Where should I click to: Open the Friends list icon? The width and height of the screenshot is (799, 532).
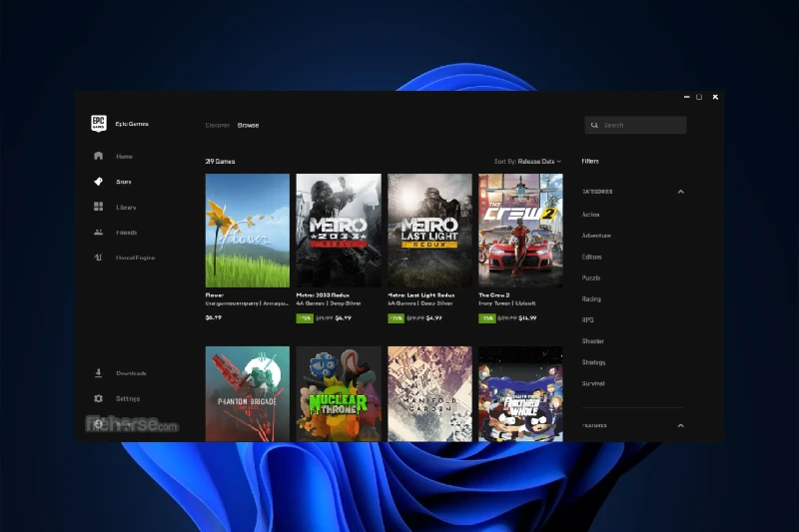pyautogui.click(x=98, y=233)
